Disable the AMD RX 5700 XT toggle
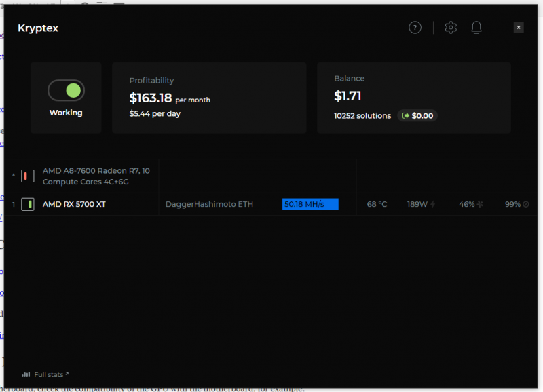543x392 pixels. (28, 204)
